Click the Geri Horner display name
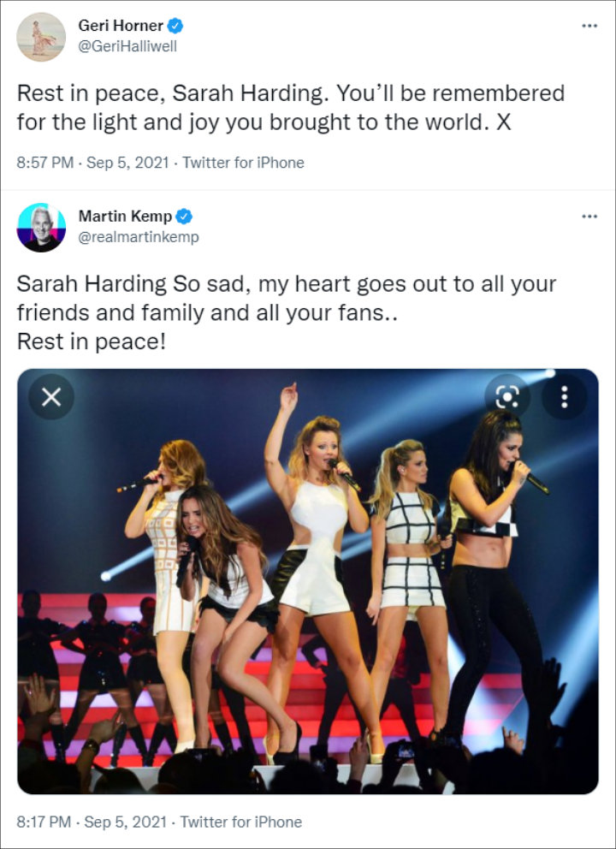Screen dimensions: 616x849 click(x=121, y=26)
